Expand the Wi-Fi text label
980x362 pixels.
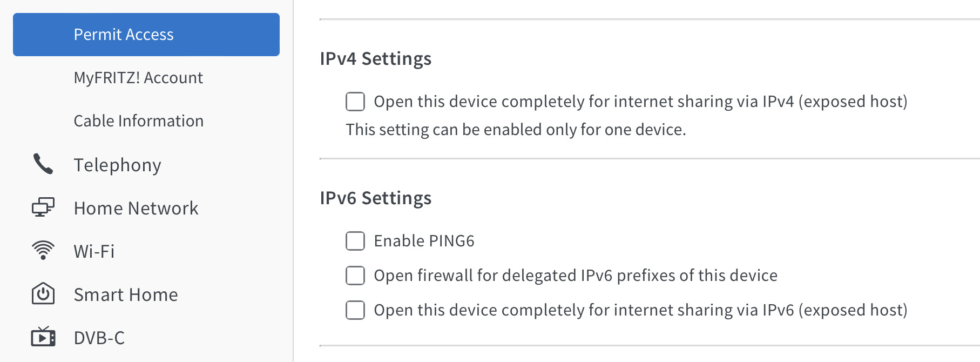(x=94, y=251)
